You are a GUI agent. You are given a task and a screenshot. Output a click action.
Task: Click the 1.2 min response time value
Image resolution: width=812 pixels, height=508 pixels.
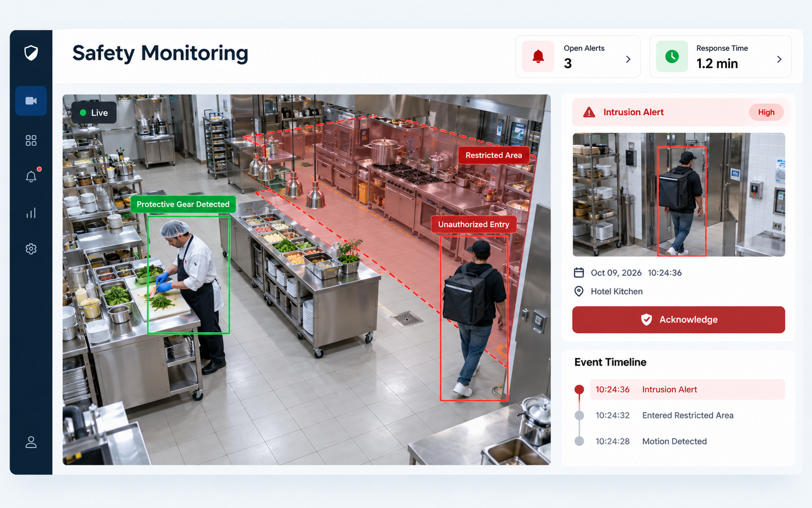pyautogui.click(x=717, y=63)
